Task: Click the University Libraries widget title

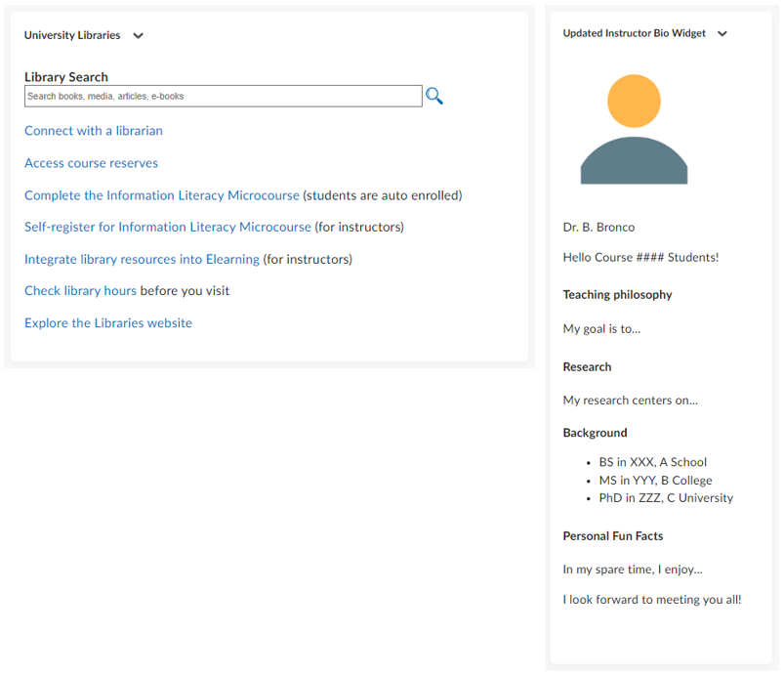Action: point(72,35)
